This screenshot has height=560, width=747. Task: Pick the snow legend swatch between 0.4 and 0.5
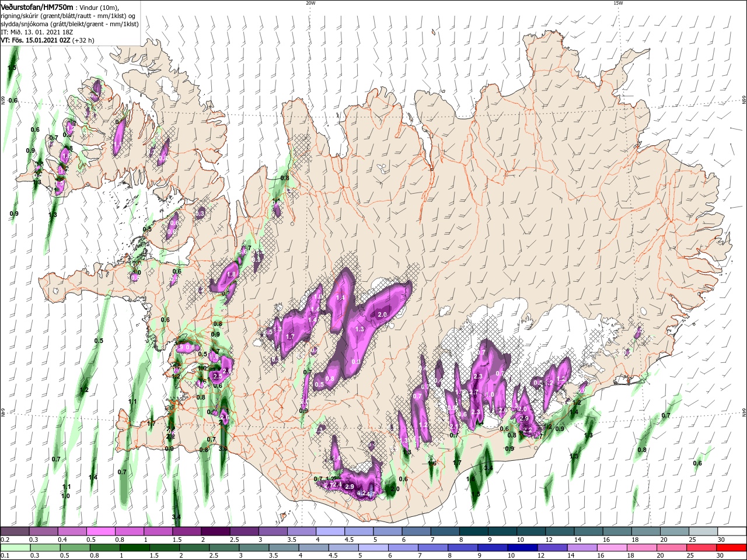pyautogui.click(x=72, y=531)
